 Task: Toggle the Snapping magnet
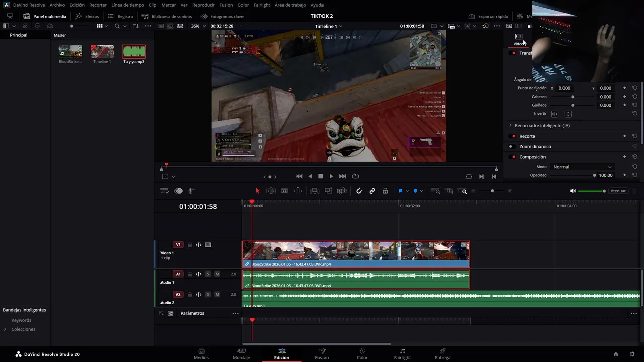[x=359, y=191]
